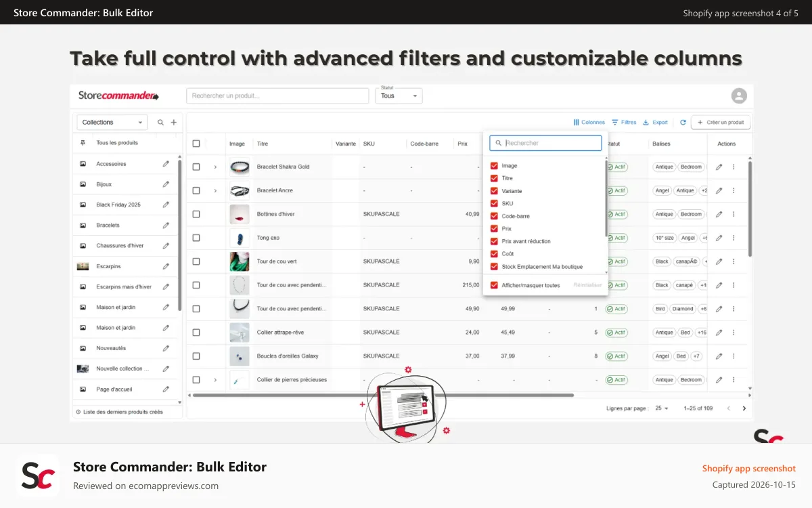Uncheck the SKU column checkbox

click(x=494, y=203)
